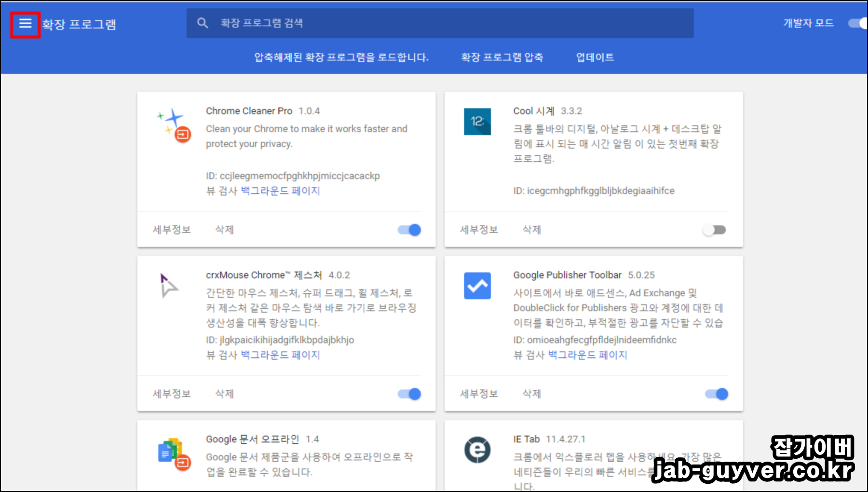
Task: Open Google Publisher Toolbar 백그라운드 페이지 link
Action: click(x=588, y=355)
